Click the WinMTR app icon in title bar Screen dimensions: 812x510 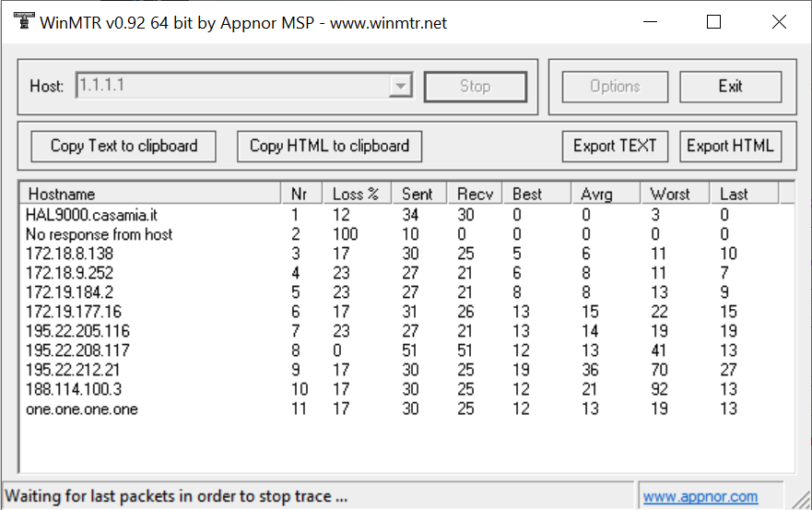(23, 22)
